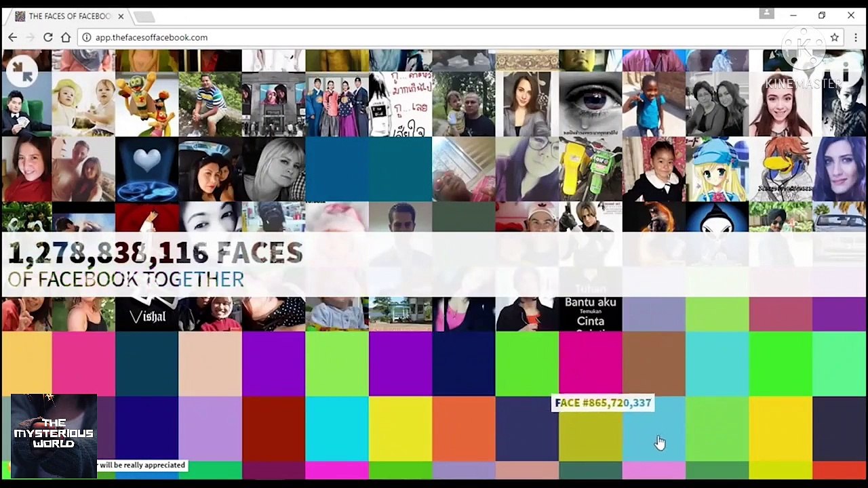
Task: Open the browser home page
Action: [x=66, y=37]
